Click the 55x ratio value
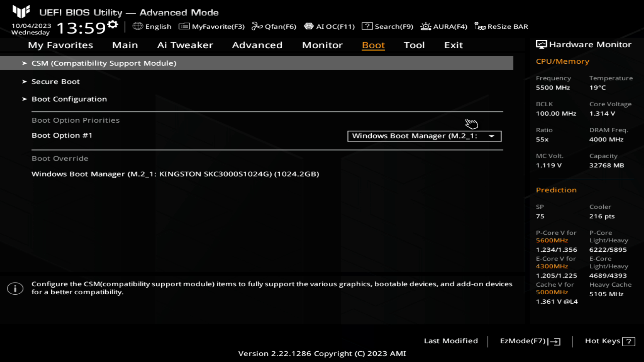Image resolution: width=644 pixels, height=362 pixels. (x=542, y=139)
